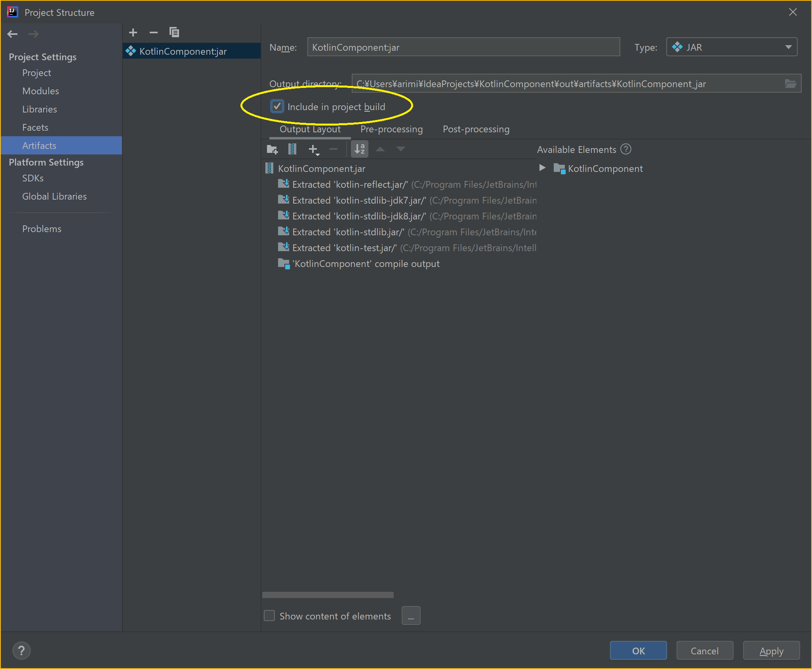Click the create archive icon
This screenshot has height=669, width=812.
292,149
